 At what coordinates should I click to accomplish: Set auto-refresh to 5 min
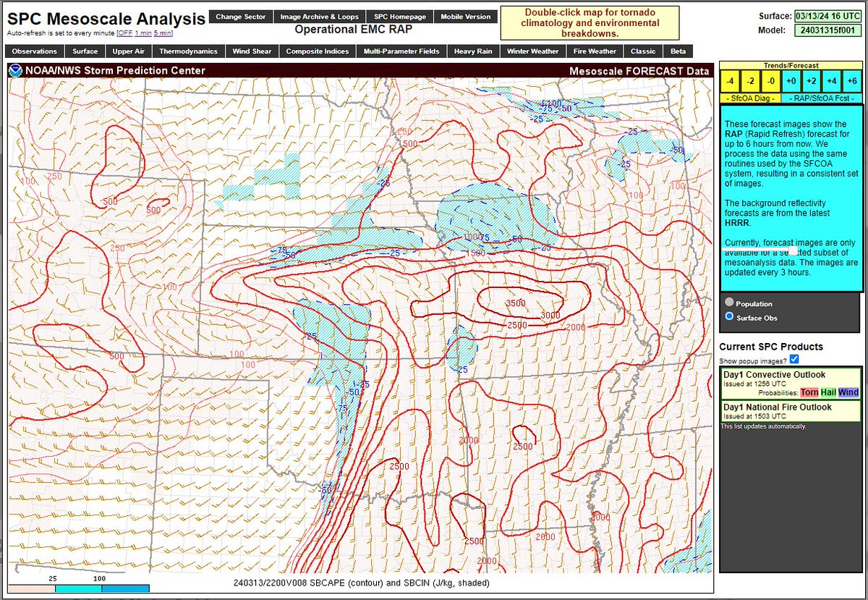pyautogui.click(x=162, y=33)
